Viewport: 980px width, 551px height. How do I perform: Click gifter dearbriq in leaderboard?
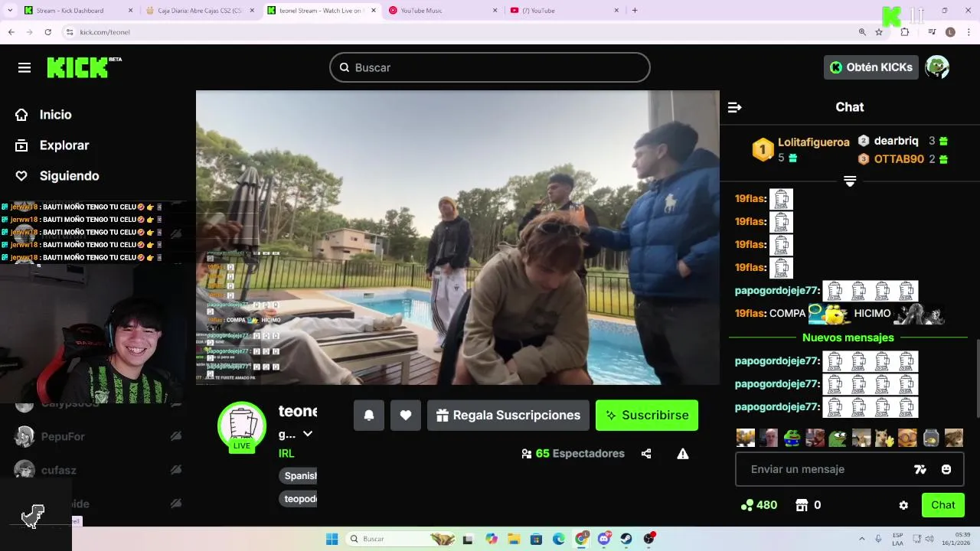click(x=896, y=141)
